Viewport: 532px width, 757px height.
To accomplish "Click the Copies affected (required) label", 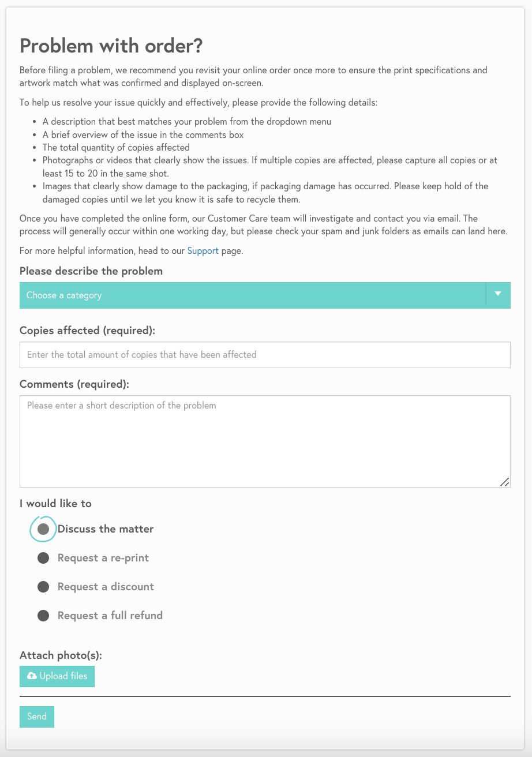I will pos(88,331).
